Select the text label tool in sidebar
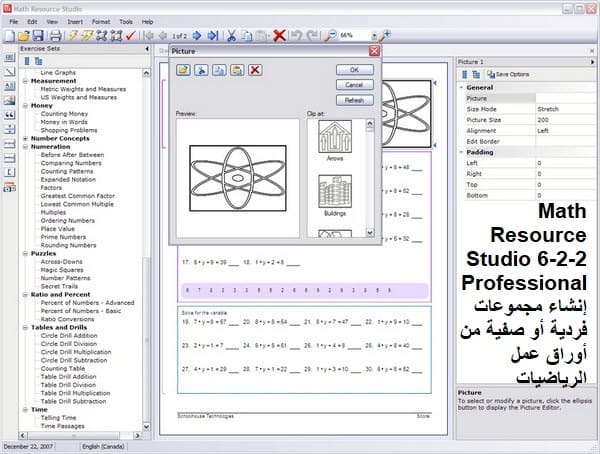The width and height of the screenshot is (600, 454). (x=10, y=86)
